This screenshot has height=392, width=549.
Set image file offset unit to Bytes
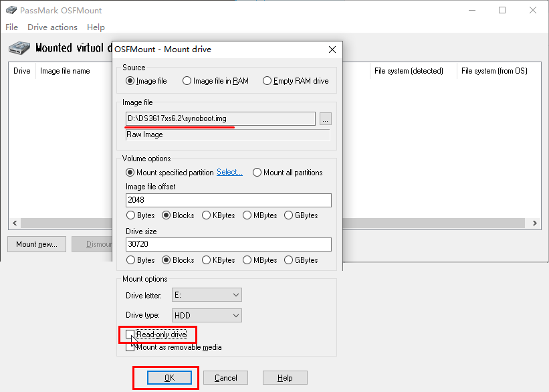pos(130,215)
